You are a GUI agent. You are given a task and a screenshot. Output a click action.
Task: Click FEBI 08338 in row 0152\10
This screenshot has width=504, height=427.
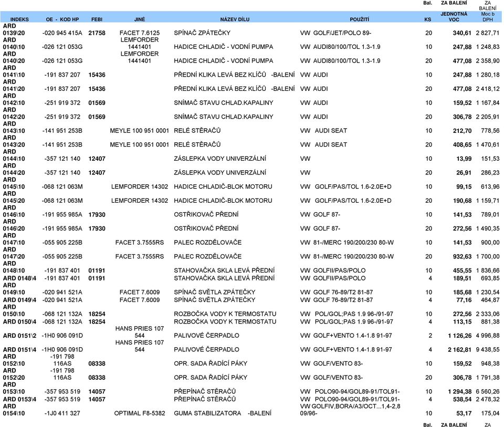tap(97, 363)
